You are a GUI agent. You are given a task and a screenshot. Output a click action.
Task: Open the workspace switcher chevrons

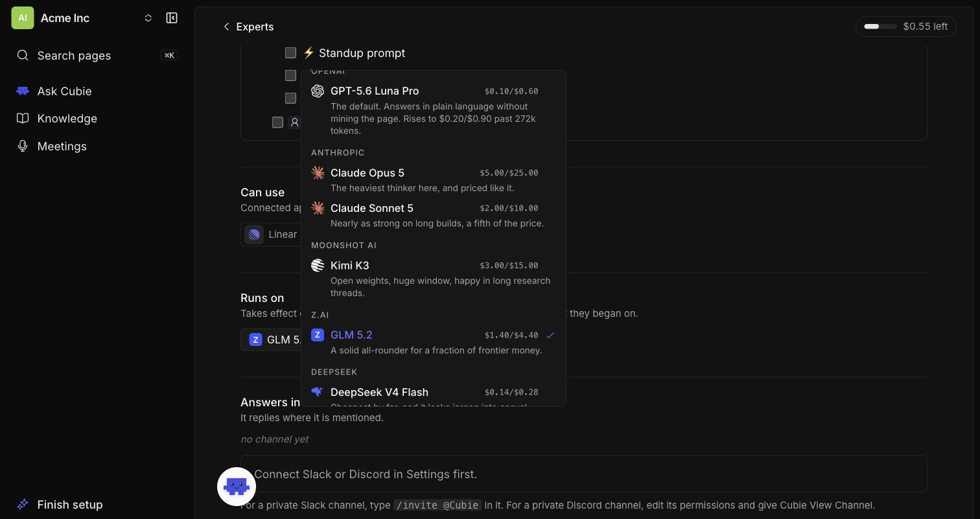[x=148, y=18]
